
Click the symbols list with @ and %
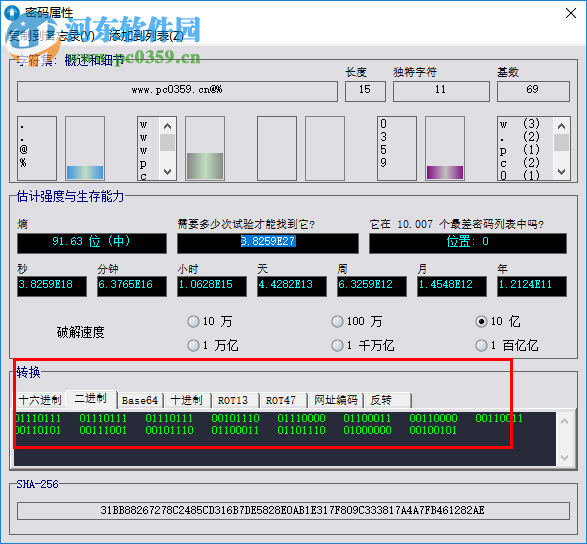tap(37, 148)
